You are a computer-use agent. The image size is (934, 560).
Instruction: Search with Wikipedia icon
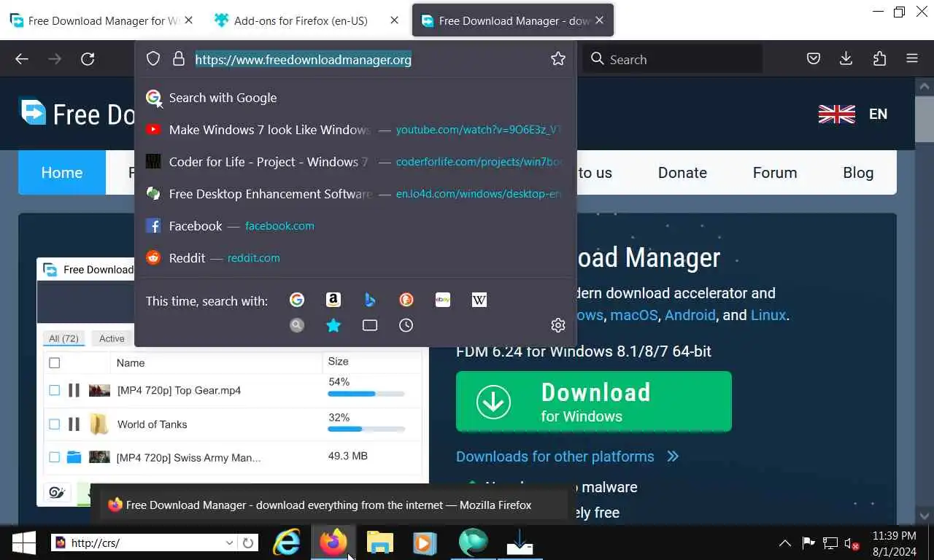479,300
